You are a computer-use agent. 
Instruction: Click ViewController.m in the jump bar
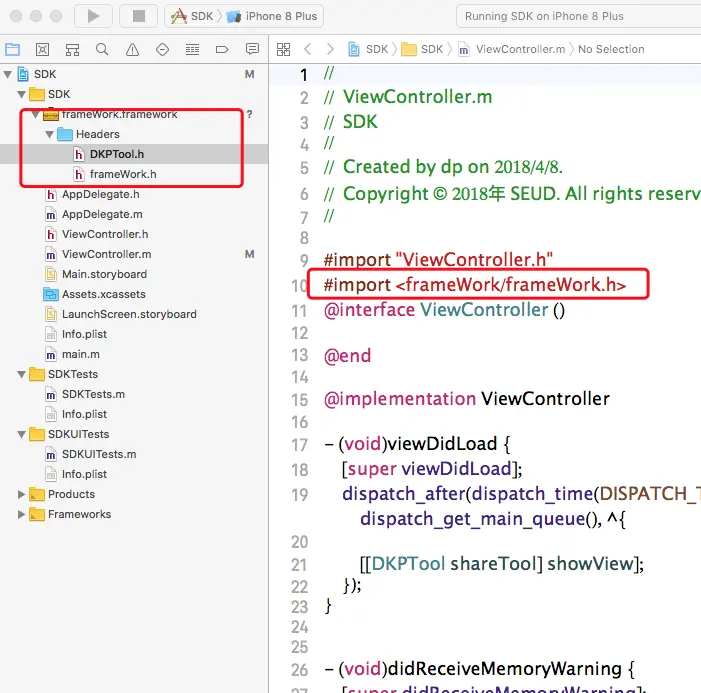tap(512, 49)
